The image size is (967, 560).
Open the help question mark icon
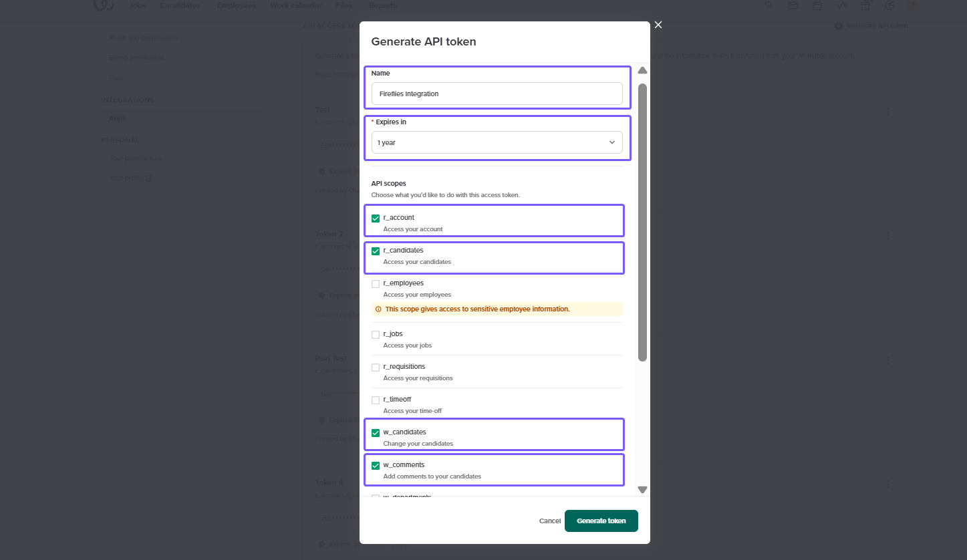click(x=889, y=5)
